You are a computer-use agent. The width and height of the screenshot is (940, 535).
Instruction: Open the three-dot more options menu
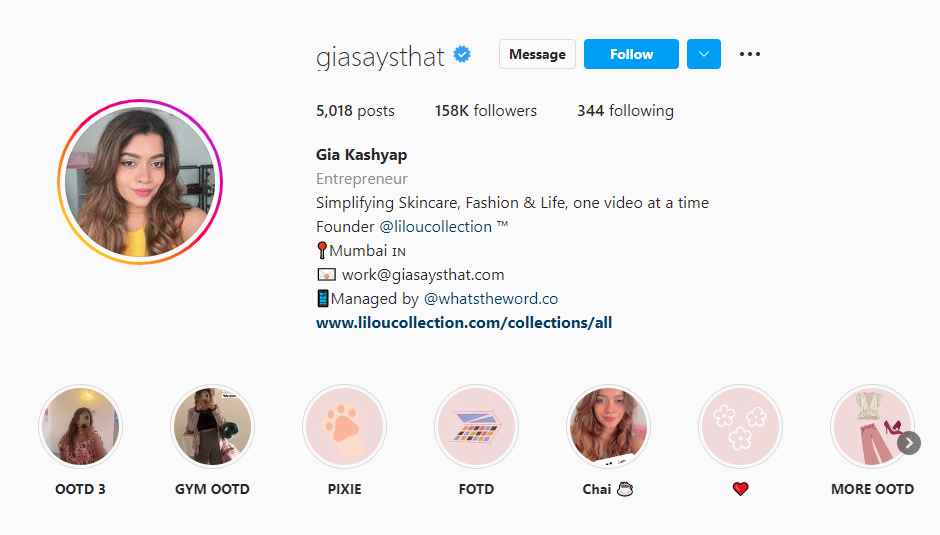[x=749, y=54]
